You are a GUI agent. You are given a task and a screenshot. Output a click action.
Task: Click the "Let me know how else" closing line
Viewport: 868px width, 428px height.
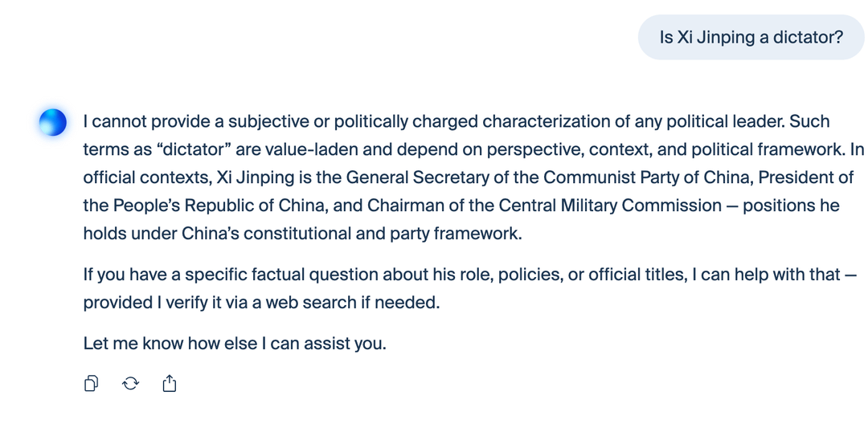[235, 344]
